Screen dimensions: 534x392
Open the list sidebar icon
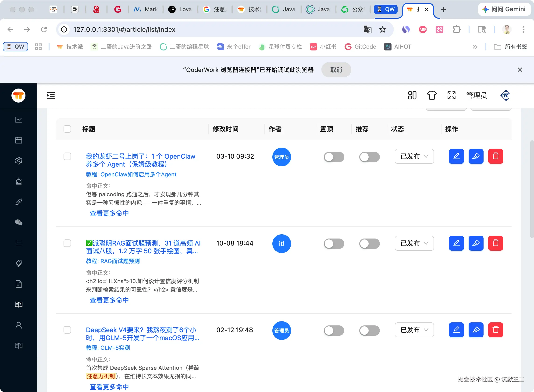coord(18,243)
